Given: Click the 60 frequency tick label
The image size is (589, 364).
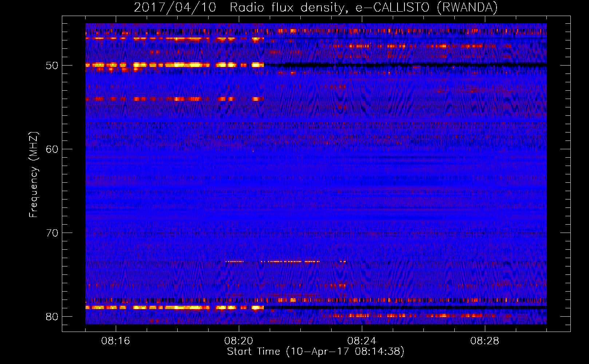Looking at the screenshot, I should [52, 149].
